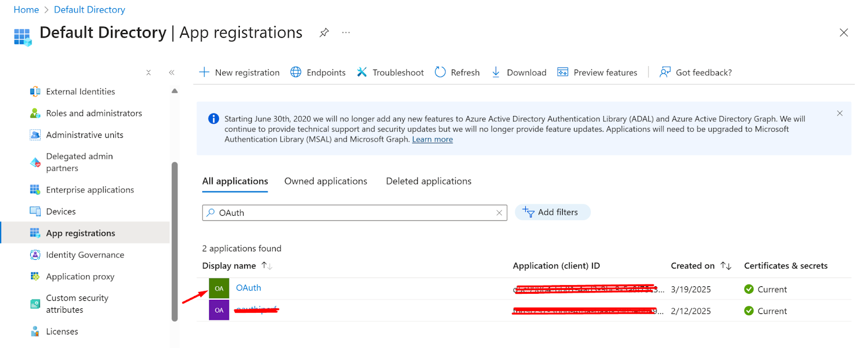Pin the App registrations page
868x348 pixels.
[x=324, y=33]
